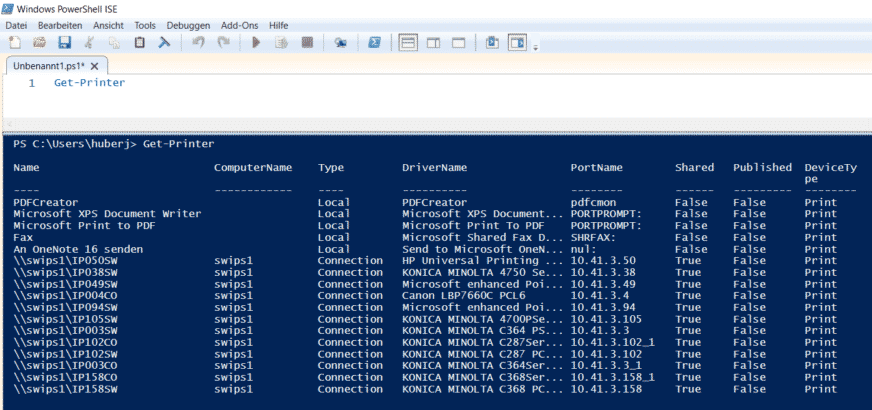Show script pane on the right layout
The height and width of the screenshot is (410, 872).
[x=433, y=43]
